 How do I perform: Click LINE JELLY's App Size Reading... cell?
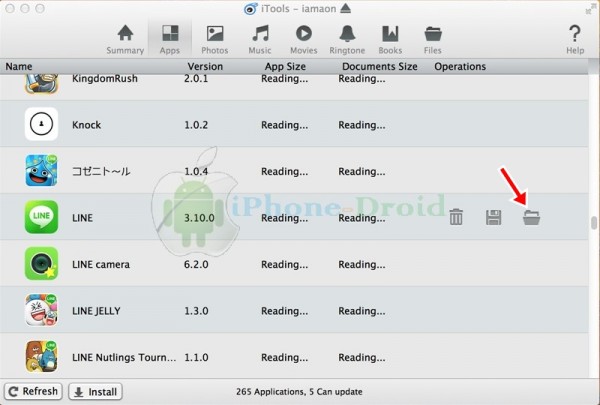284,311
